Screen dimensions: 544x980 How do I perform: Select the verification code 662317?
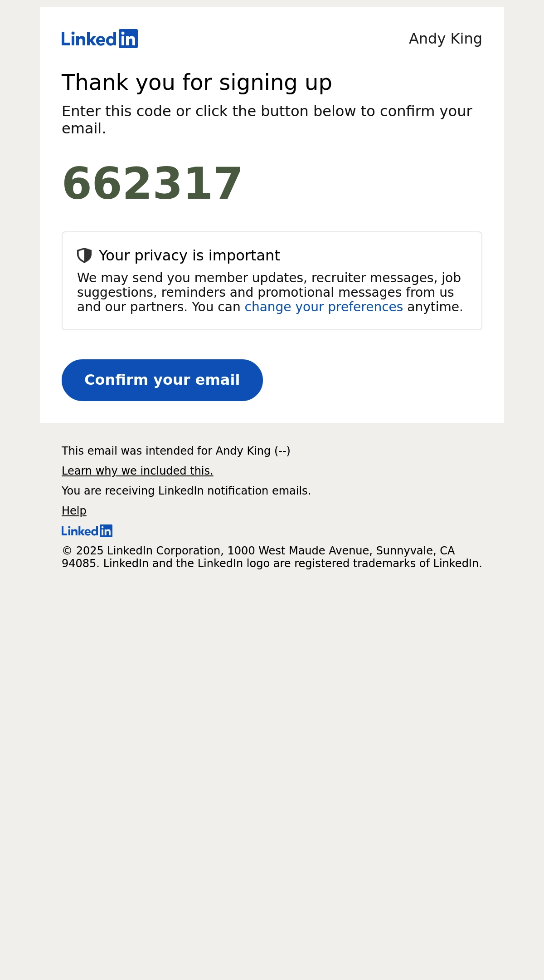[152, 183]
